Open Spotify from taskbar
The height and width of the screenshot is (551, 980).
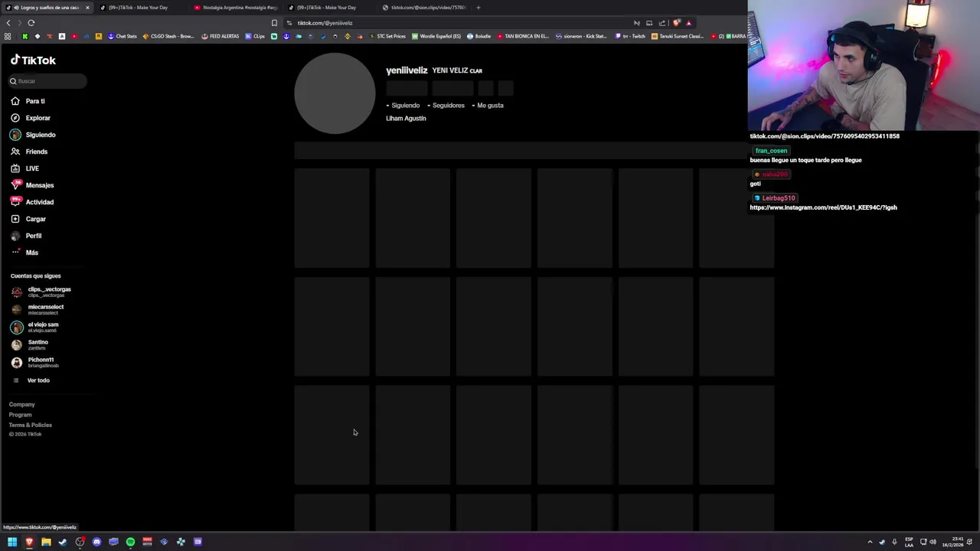click(x=130, y=542)
